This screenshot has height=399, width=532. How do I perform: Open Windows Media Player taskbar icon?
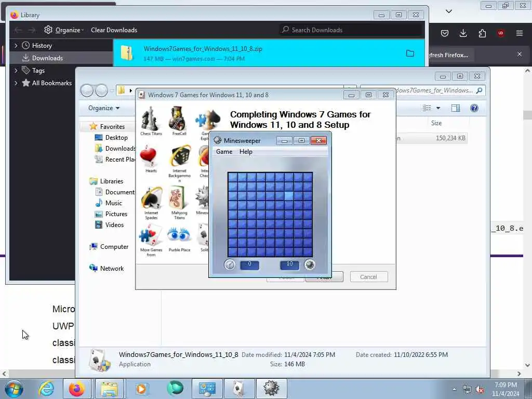coord(142,389)
